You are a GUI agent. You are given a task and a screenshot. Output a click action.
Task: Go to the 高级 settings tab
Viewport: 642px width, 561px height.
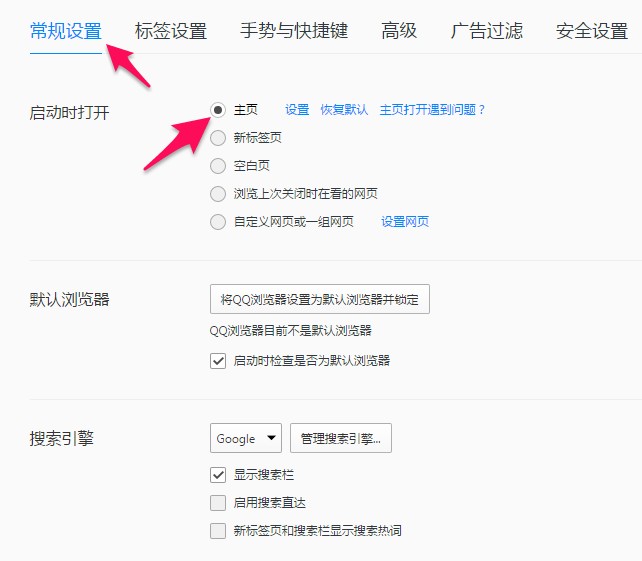[x=399, y=31]
